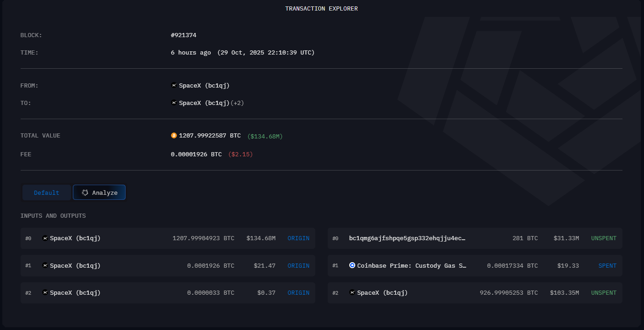Open block #921374
Screen dimensions: 644x330
coord(182,35)
